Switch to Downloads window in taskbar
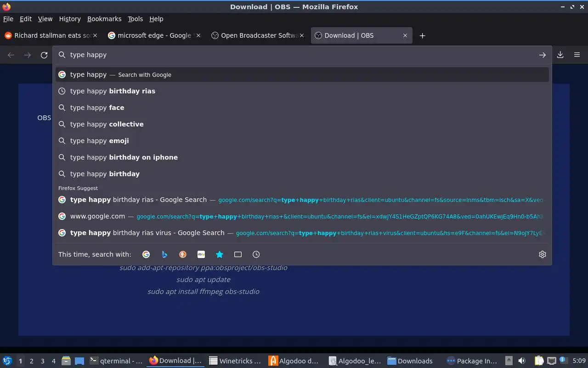588x368 pixels. pos(414,361)
